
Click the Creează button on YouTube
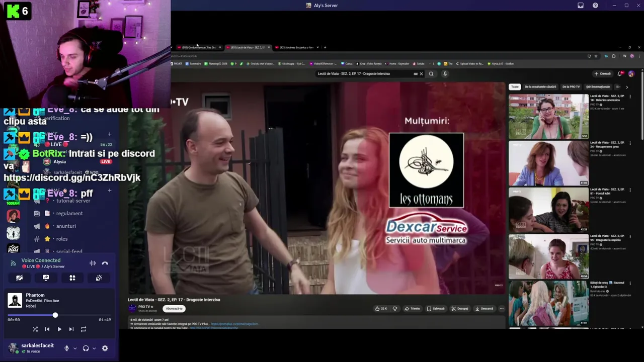(x=603, y=74)
